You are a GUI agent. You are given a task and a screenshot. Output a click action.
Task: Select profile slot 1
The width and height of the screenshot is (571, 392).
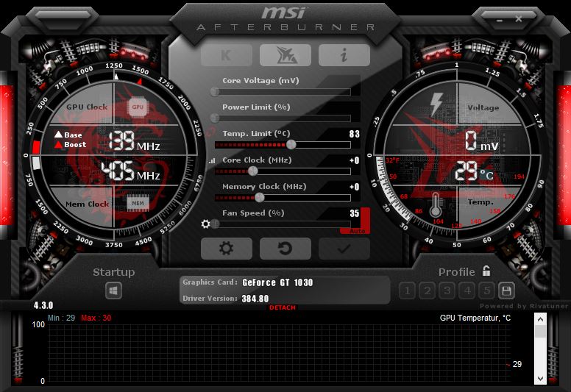click(x=407, y=291)
